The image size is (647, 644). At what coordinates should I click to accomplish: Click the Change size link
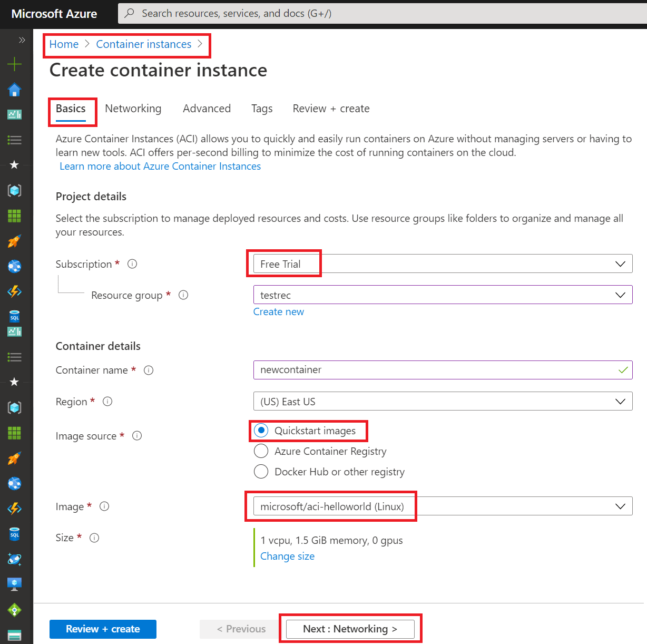coord(287,556)
